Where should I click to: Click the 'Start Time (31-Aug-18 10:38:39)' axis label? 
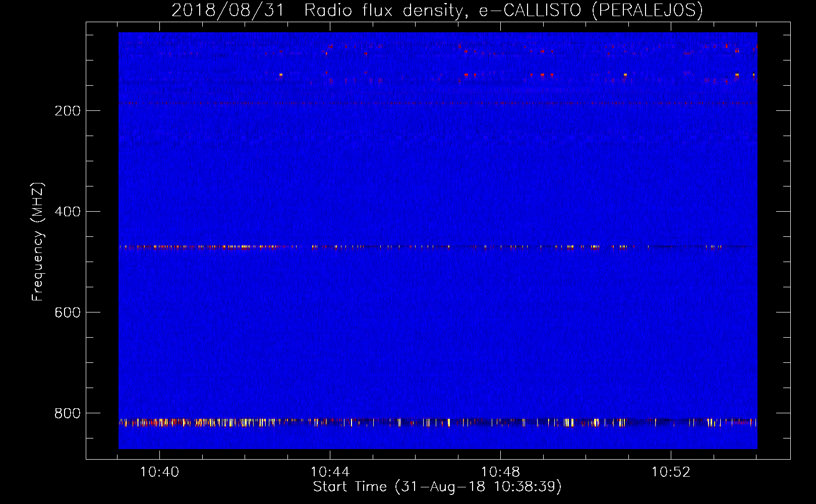click(x=437, y=487)
